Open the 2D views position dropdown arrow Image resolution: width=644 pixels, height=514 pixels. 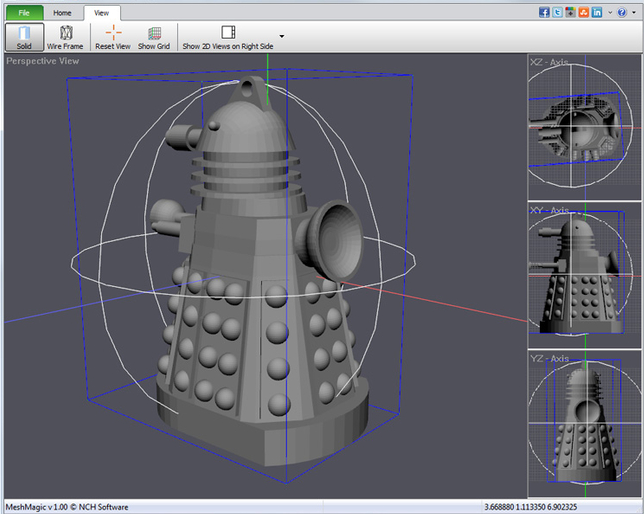[x=282, y=36]
